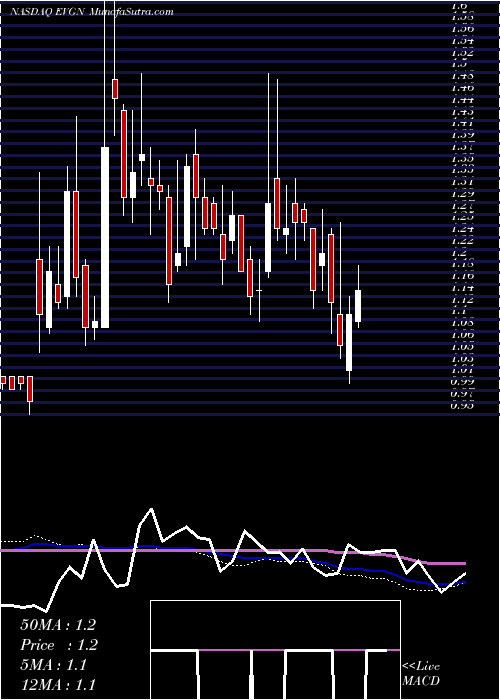Click the 0.97 price axis label
500x700 pixels.
462,394
